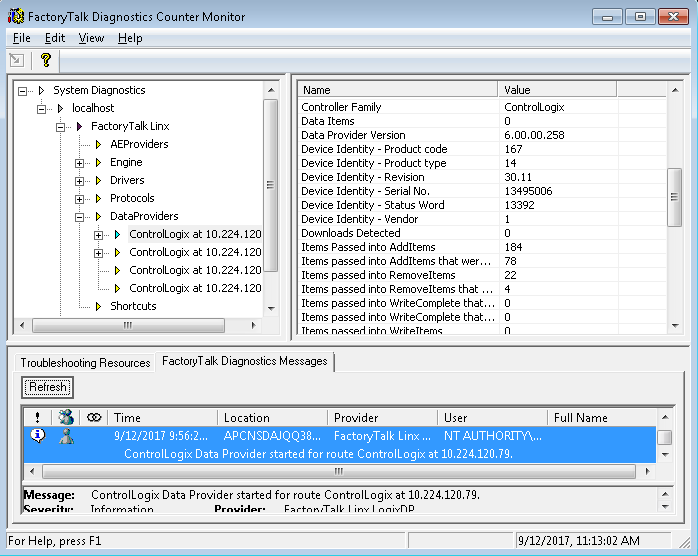698x556 pixels.
Task: Click the arrow toolbar icon beside Help
Action: 17,60
